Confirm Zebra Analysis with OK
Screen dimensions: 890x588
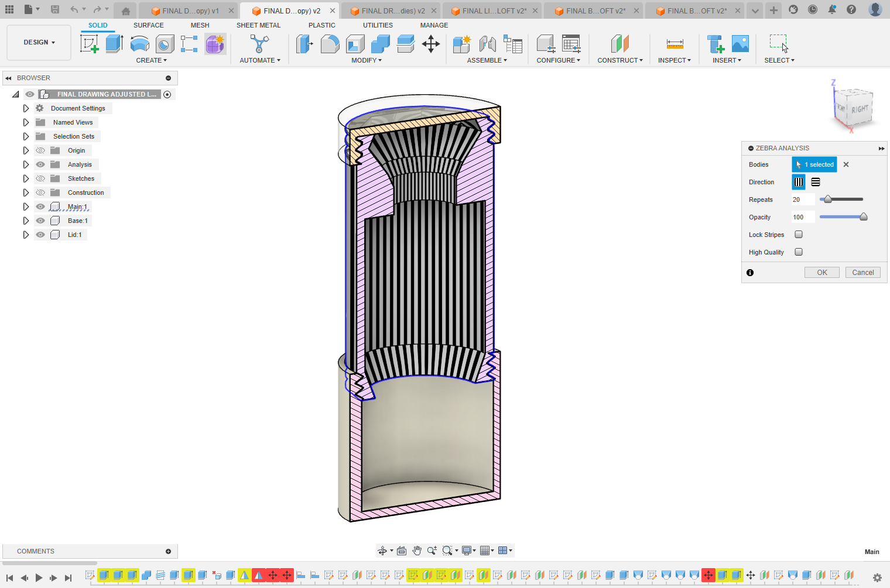tap(822, 273)
